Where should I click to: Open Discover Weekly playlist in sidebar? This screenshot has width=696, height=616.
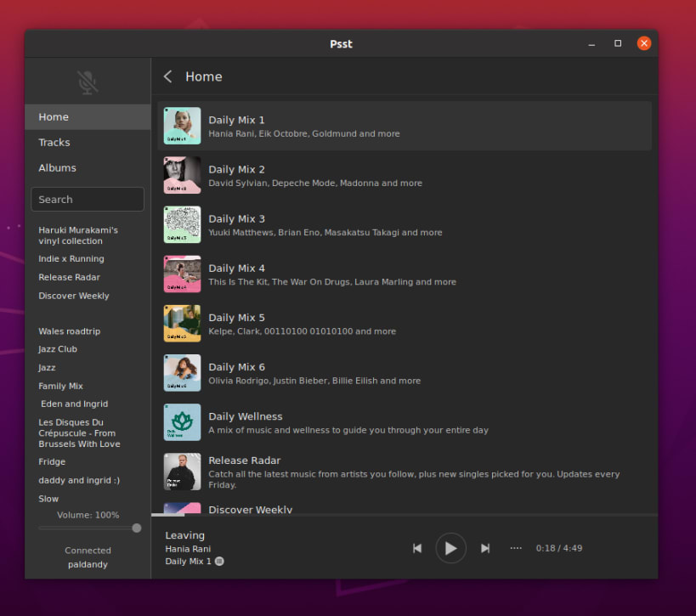(x=74, y=296)
